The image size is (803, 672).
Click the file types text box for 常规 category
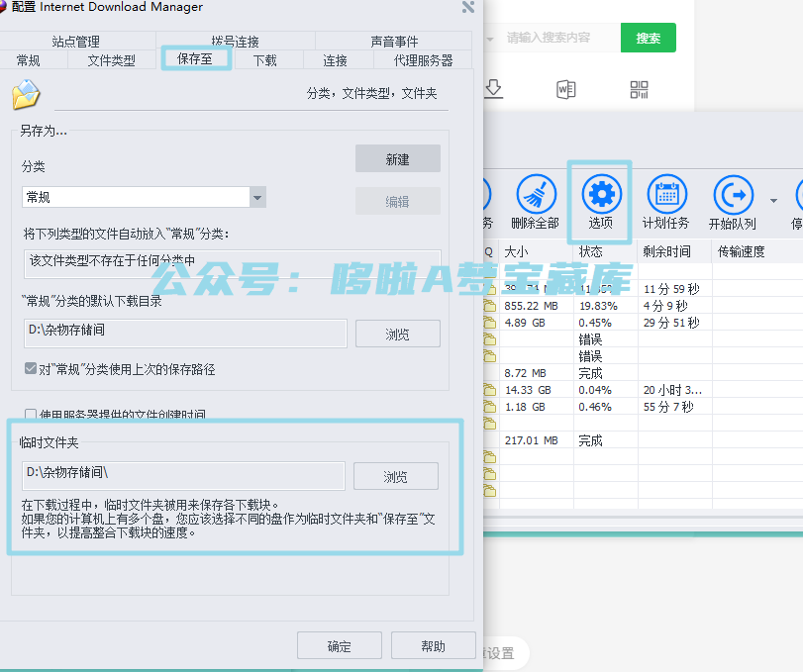pos(232,264)
